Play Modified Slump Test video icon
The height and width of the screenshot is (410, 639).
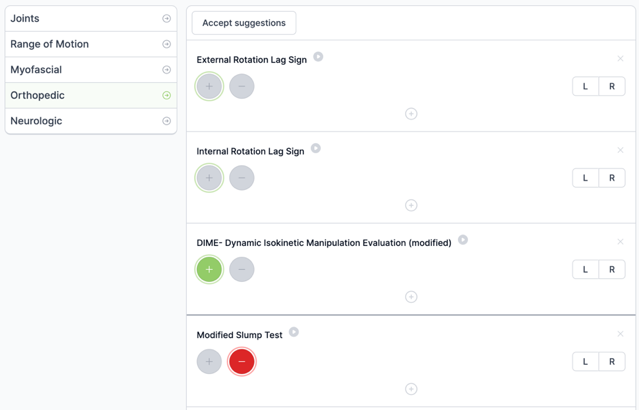coord(294,332)
